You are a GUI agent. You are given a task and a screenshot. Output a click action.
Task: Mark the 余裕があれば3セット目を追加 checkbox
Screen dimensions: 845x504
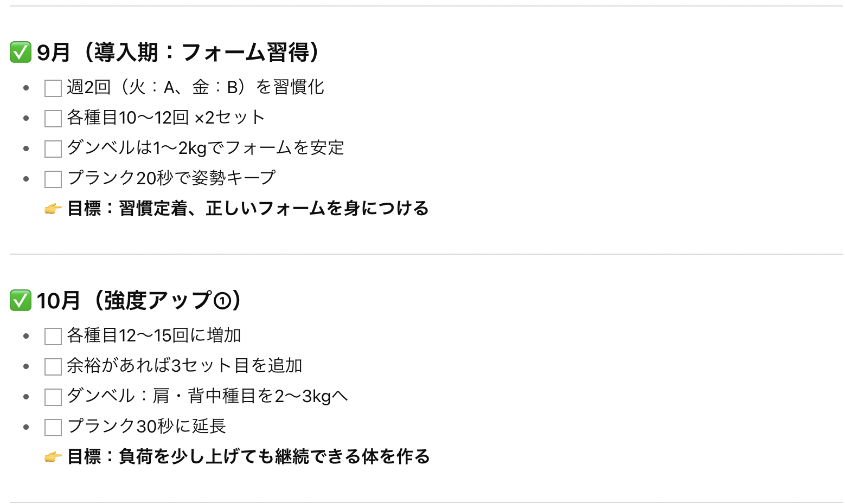coord(53,367)
